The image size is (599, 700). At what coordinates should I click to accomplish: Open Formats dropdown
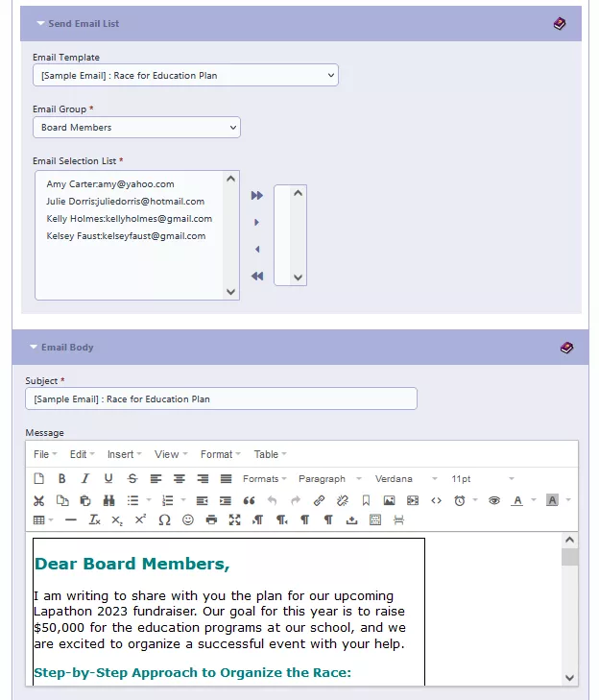pyautogui.click(x=264, y=478)
